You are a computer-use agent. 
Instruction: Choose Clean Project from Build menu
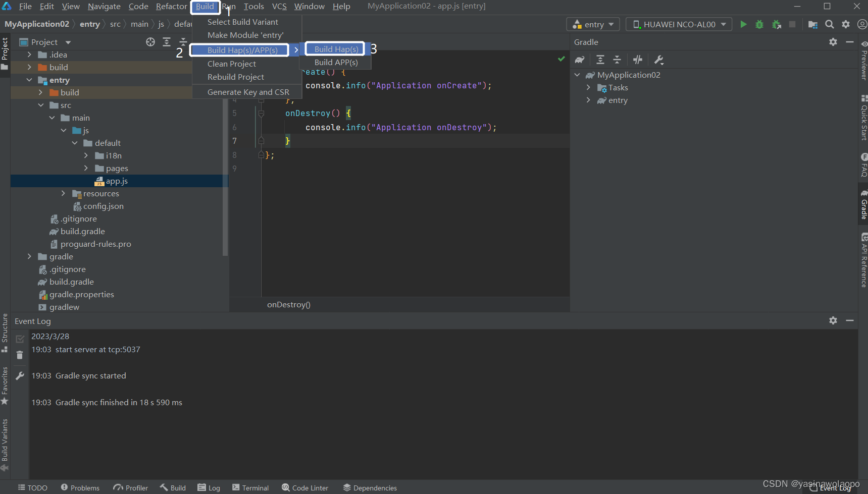pyautogui.click(x=247, y=64)
